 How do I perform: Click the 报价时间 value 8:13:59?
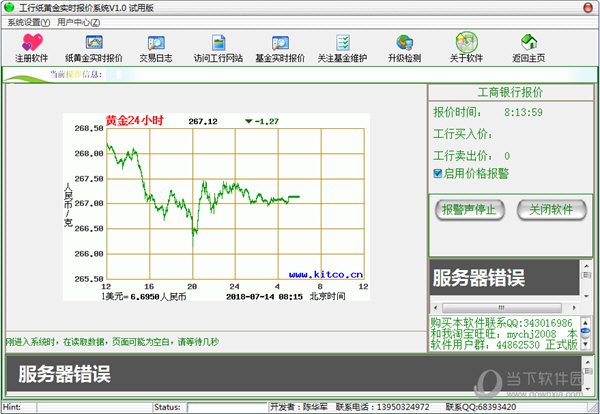[523, 112]
